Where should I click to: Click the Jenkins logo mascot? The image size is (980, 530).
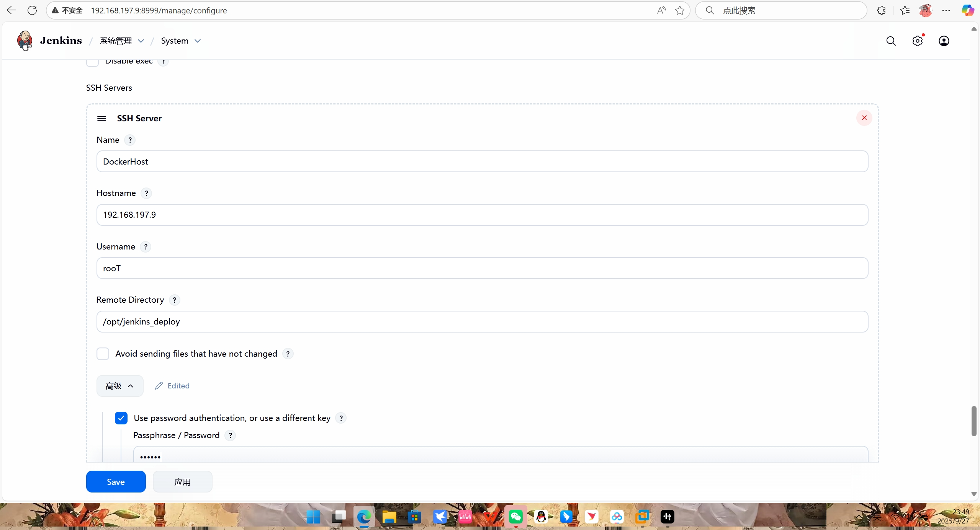[x=25, y=41]
